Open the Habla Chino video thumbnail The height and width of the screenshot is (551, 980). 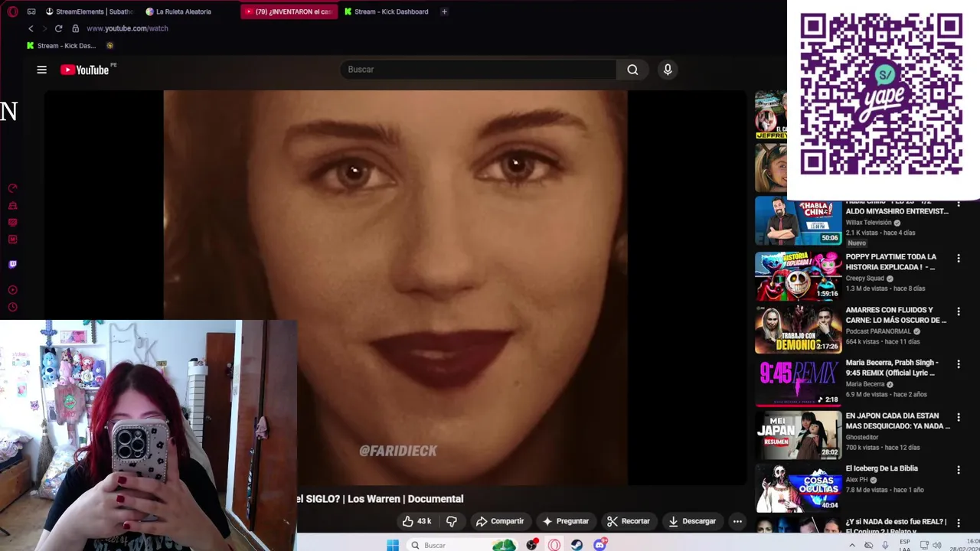pyautogui.click(x=799, y=220)
